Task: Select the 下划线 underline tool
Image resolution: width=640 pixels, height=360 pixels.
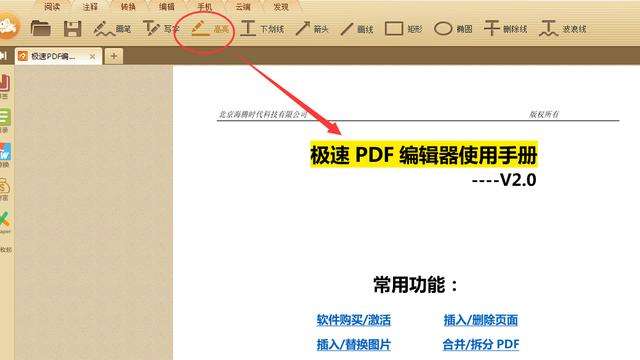Action: (x=262, y=29)
